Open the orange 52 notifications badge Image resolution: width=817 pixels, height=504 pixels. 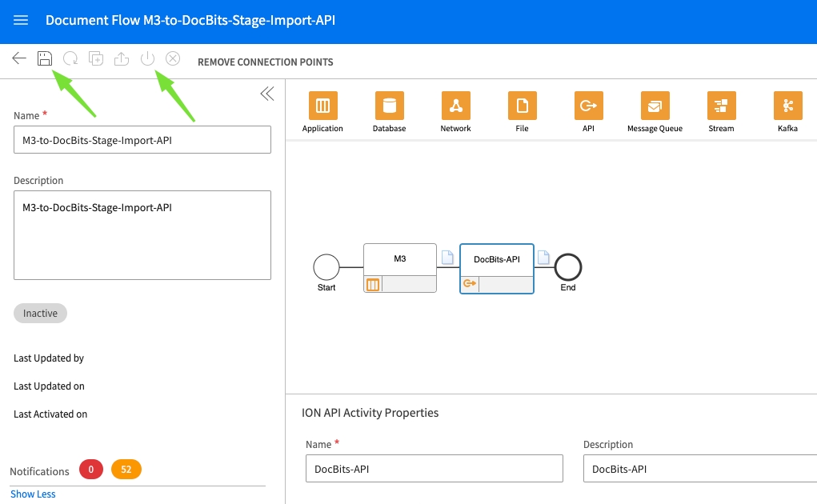[126, 470]
